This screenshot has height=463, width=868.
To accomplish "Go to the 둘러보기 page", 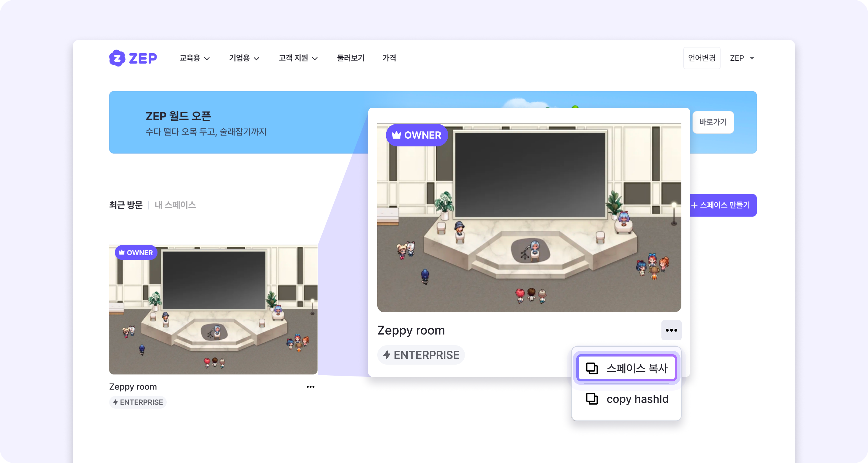I will click(x=351, y=58).
